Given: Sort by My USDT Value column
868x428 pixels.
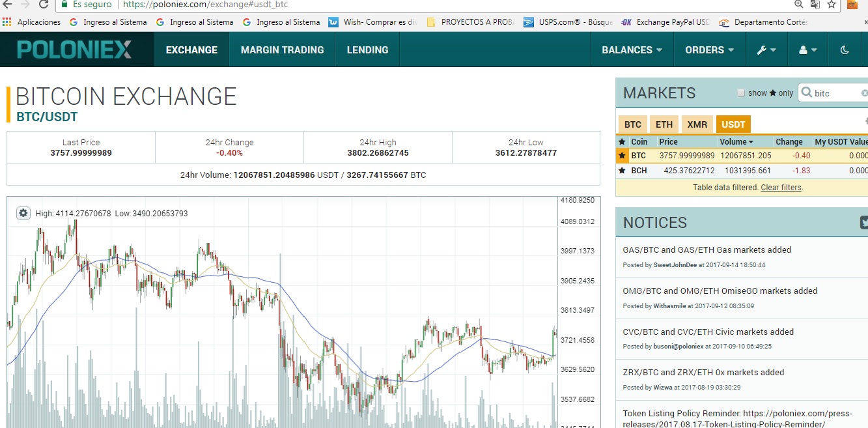Looking at the screenshot, I should pos(840,141).
